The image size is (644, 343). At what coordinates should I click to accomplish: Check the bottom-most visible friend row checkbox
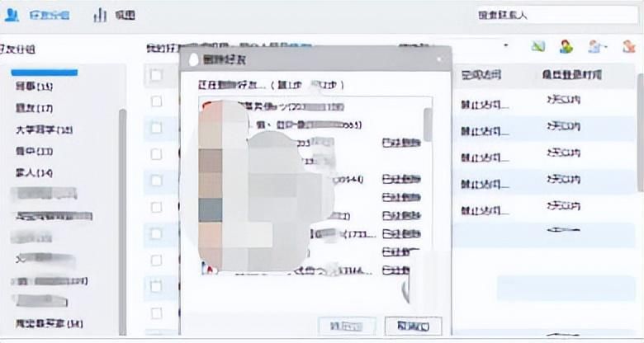tap(156, 313)
